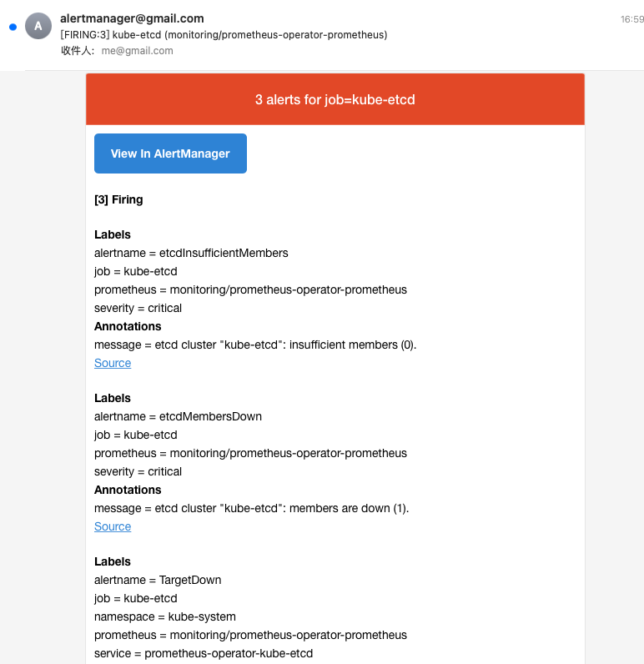Click recipient address me@gmail.com

(x=137, y=51)
